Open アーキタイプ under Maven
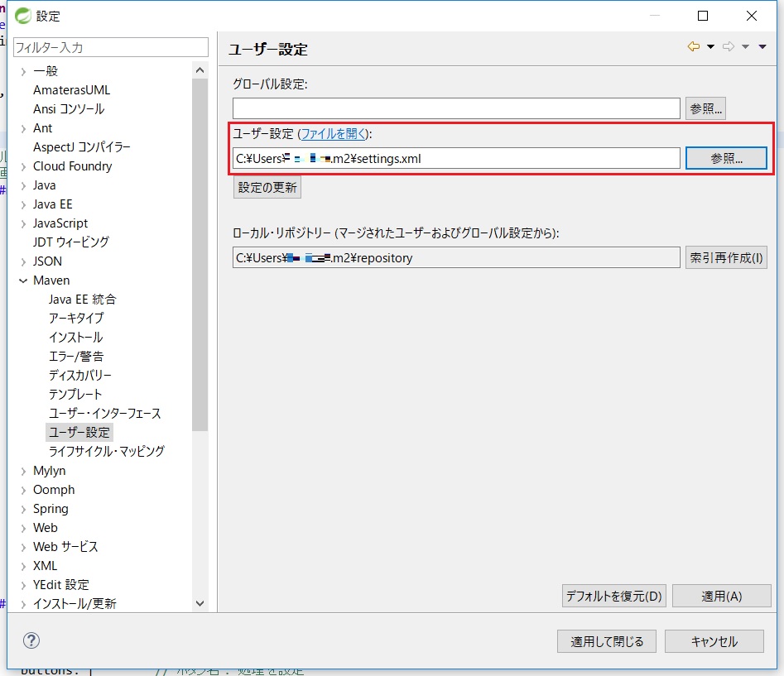 (76, 319)
